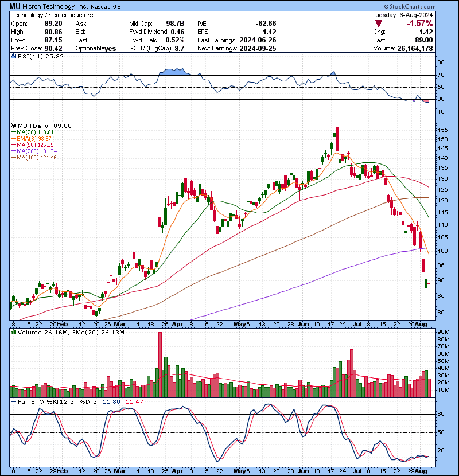Select the P/E value -62.66
This screenshot has height=476, width=459.
click(266, 24)
